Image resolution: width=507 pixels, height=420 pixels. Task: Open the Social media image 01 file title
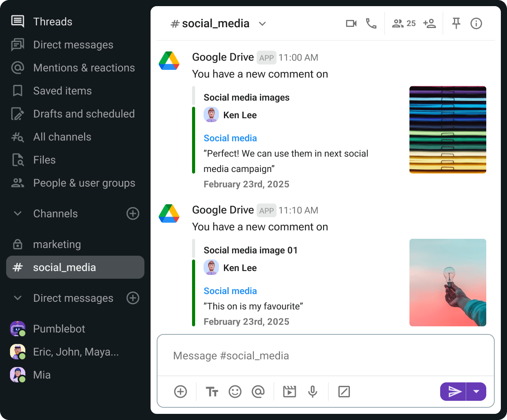250,250
